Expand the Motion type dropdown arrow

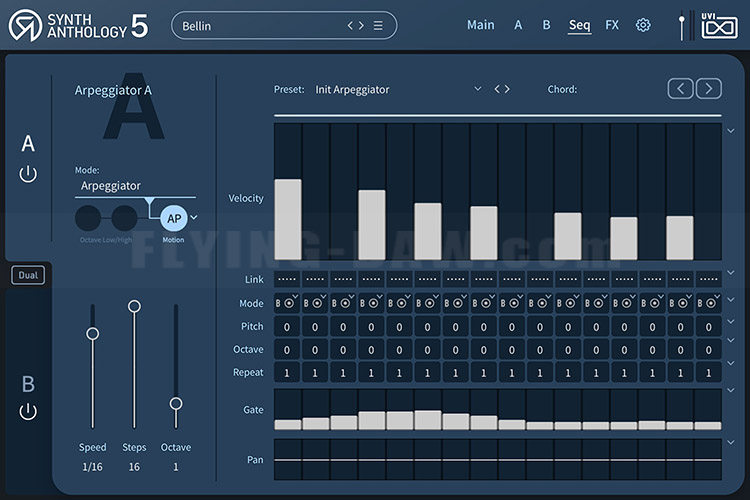(x=194, y=217)
